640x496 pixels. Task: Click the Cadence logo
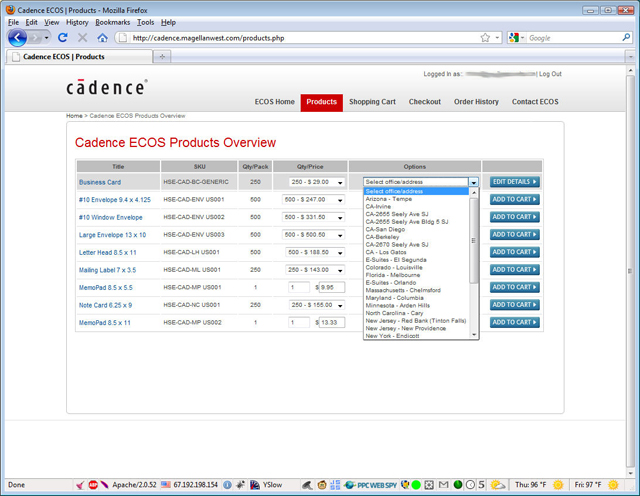pyautogui.click(x=107, y=87)
